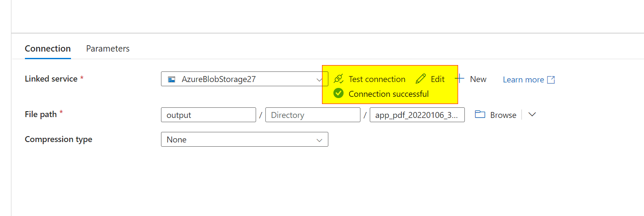Viewport: 644px width, 216px height.
Task: Click the File path label
Action: 40,114
